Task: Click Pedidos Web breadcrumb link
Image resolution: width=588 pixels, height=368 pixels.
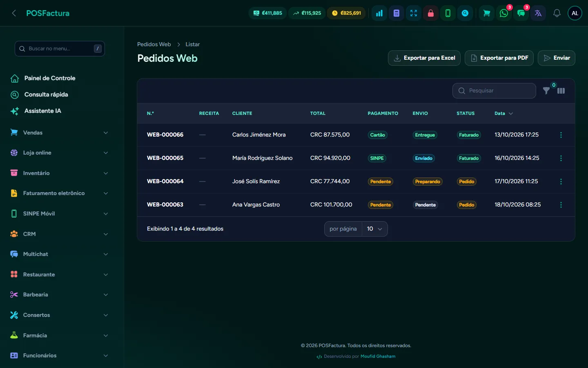Action: 154,44
